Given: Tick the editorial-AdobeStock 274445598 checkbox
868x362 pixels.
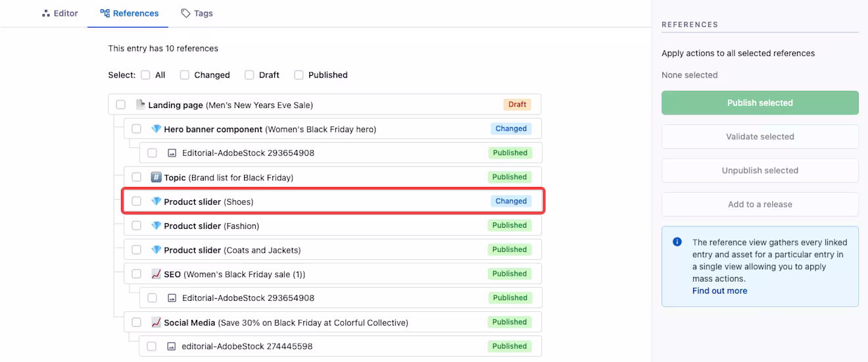Looking at the screenshot, I should click(152, 346).
